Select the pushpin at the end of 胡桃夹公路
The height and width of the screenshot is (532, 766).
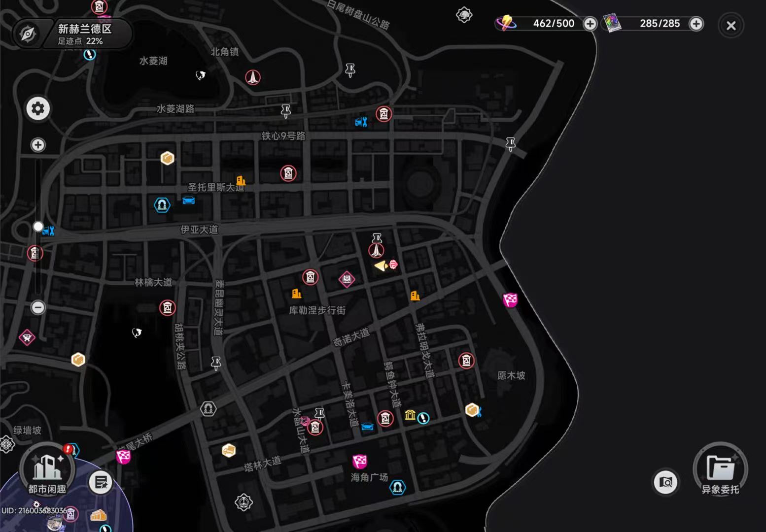point(215,364)
